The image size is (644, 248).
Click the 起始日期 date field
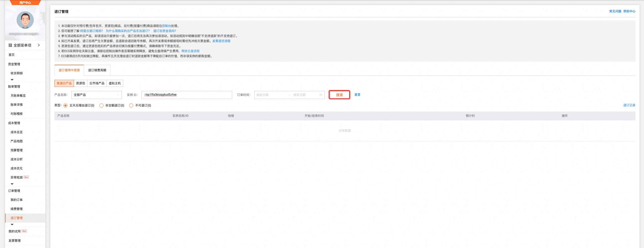(271, 95)
